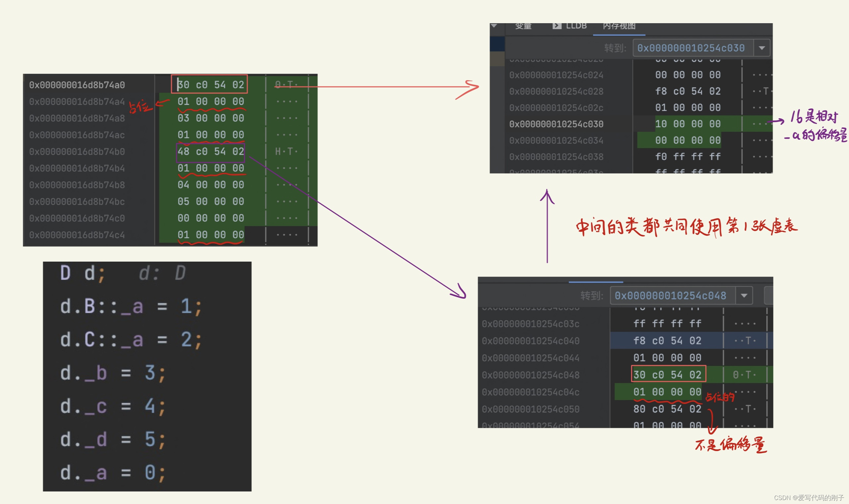Collapse panel via top-left triangle arrow
849x504 pixels.
tap(494, 26)
